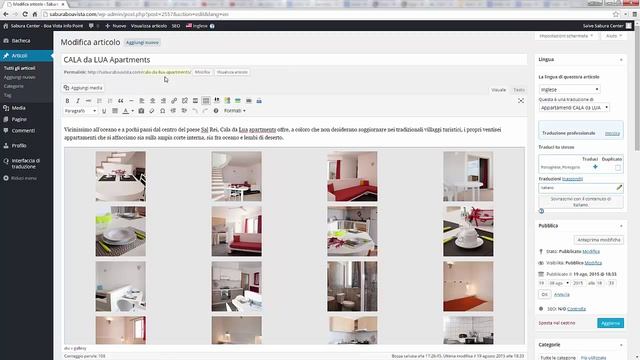Viewport: 640px width, 360px height.
Task: Open text color picker arrow
Action: 132,111
